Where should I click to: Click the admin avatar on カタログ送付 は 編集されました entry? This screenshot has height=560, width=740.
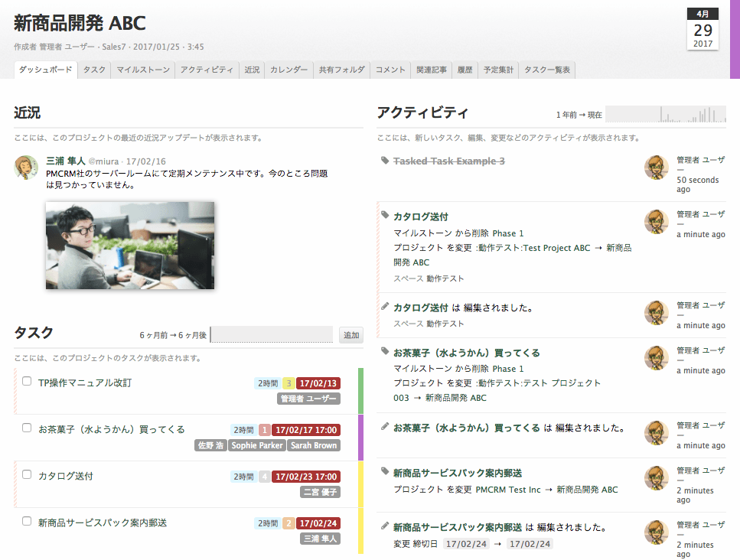[x=657, y=313]
